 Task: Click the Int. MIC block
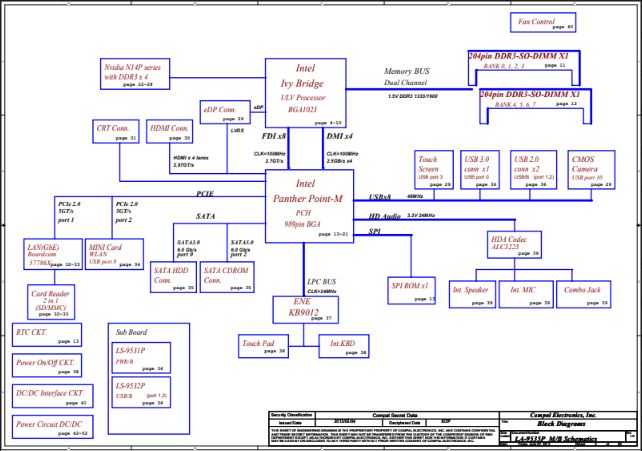click(x=526, y=294)
